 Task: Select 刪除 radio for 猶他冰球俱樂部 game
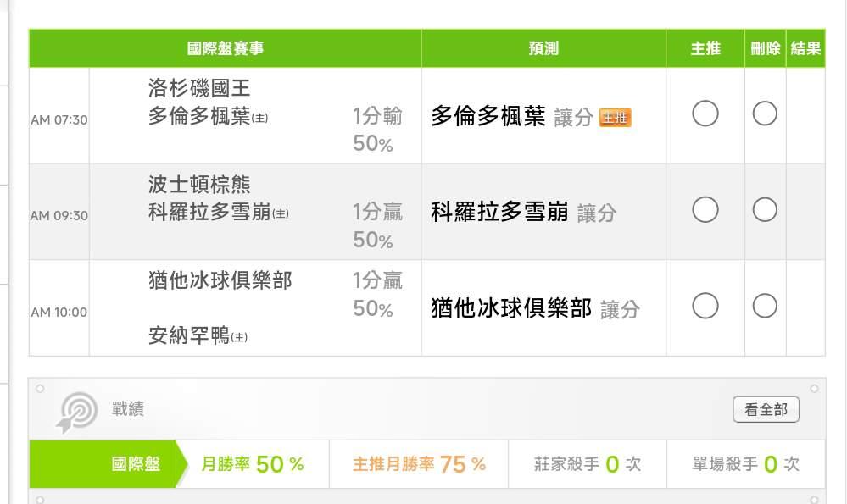click(x=765, y=306)
